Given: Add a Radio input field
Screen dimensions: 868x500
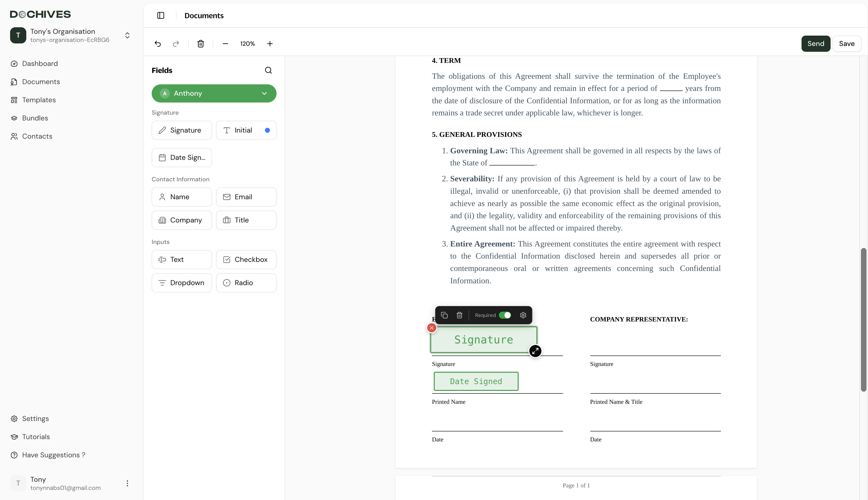Looking at the screenshot, I should 246,283.
